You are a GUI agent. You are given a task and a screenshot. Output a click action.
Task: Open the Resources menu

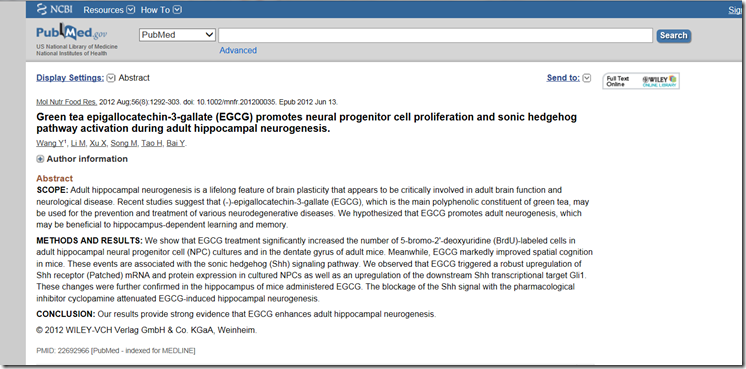tap(104, 10)
